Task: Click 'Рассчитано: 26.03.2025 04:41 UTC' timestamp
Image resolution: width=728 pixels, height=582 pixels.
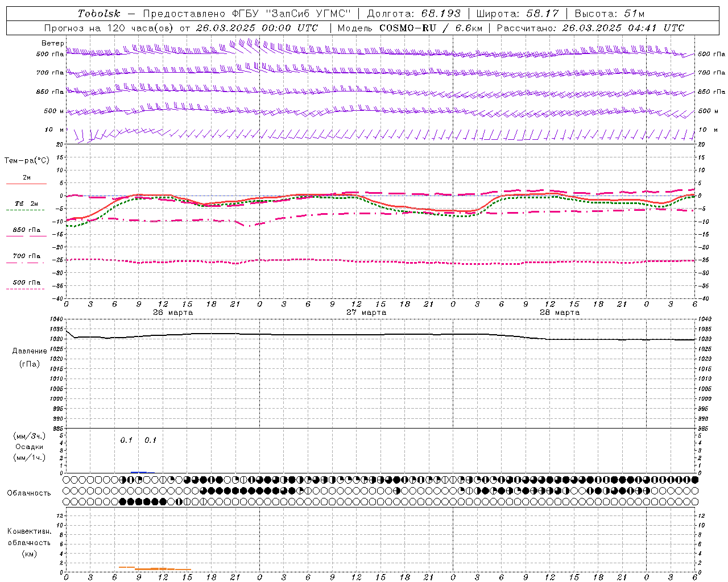Action: tap(590, 28)
